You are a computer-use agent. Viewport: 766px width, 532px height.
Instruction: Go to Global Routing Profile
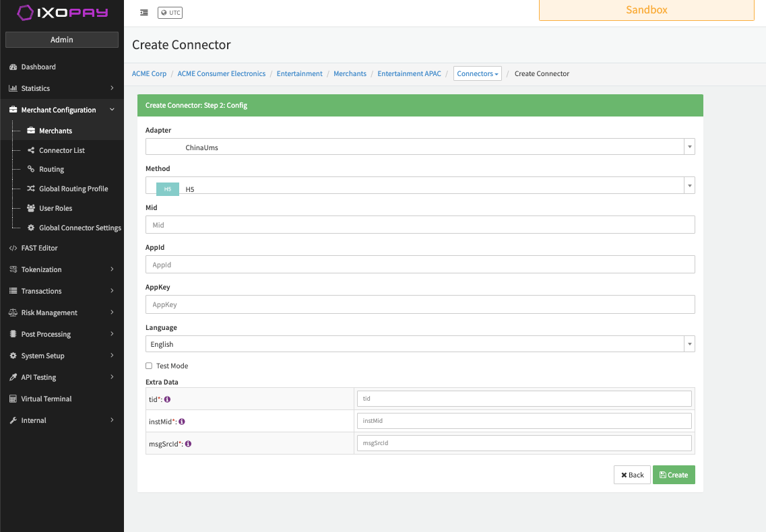coord(73,189)
